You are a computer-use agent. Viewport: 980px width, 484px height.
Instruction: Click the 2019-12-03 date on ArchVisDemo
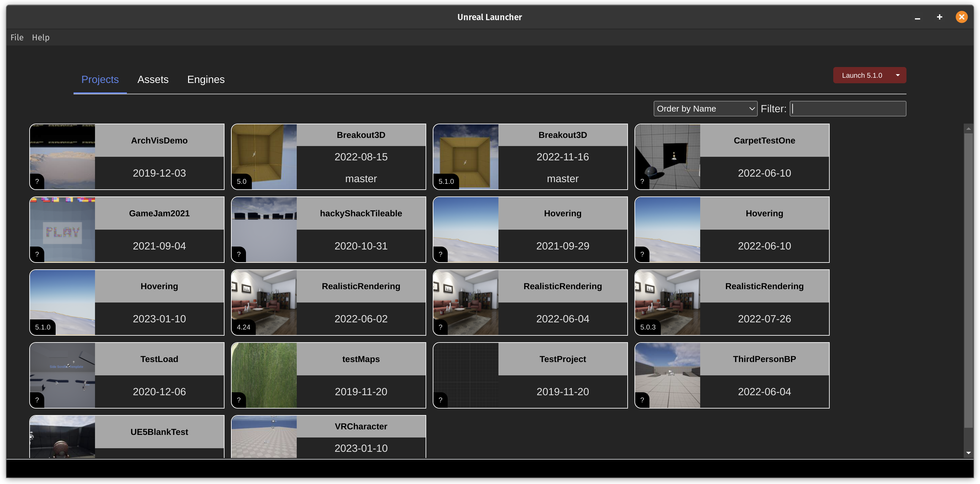(159, 173)
